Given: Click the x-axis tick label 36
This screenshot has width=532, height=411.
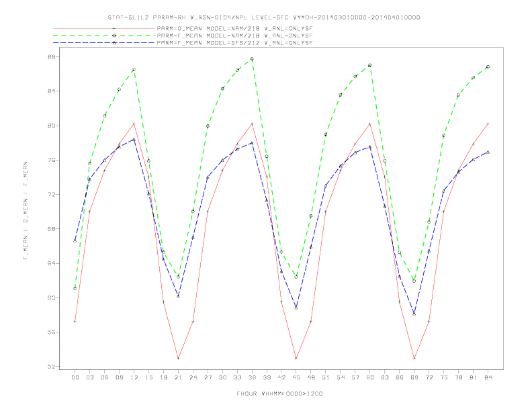Looking at the screenshot, I should click(252, 377).
